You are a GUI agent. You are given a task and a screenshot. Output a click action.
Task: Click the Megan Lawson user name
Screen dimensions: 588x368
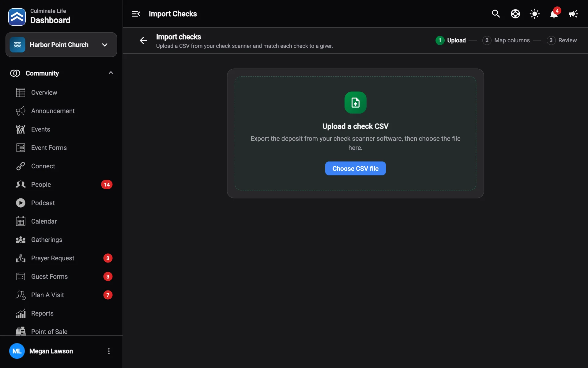[x=51, y=351]
